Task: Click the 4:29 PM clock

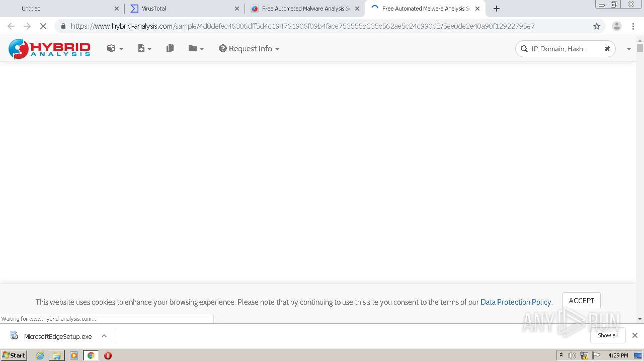Action: point(618,355)
